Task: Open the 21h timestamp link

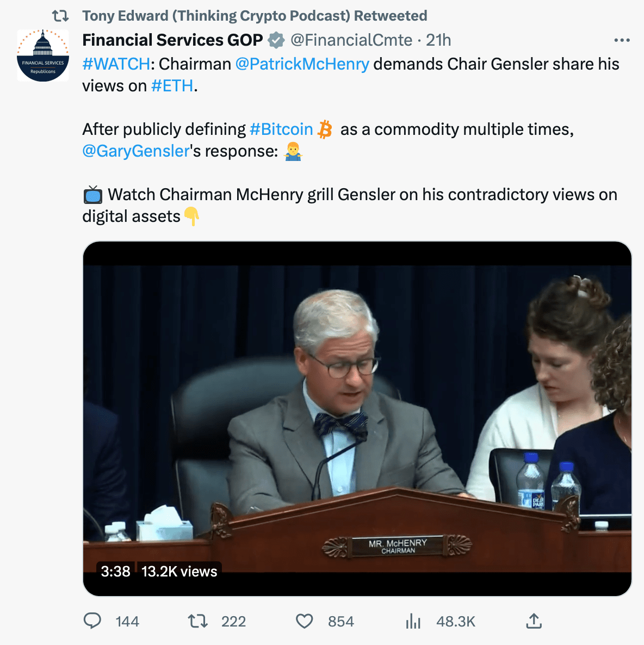Action: click(x=438, y=40)
